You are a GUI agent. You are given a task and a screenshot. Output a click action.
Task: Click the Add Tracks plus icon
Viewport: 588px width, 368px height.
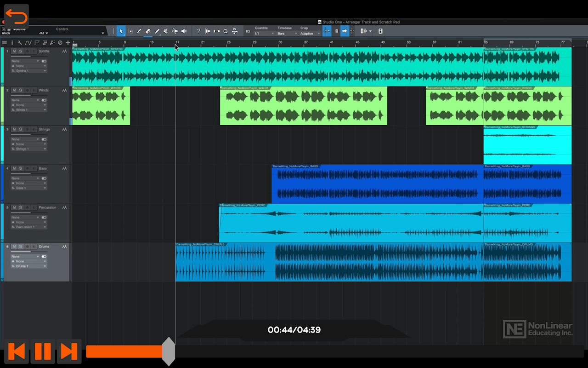[x=68, y=43]
